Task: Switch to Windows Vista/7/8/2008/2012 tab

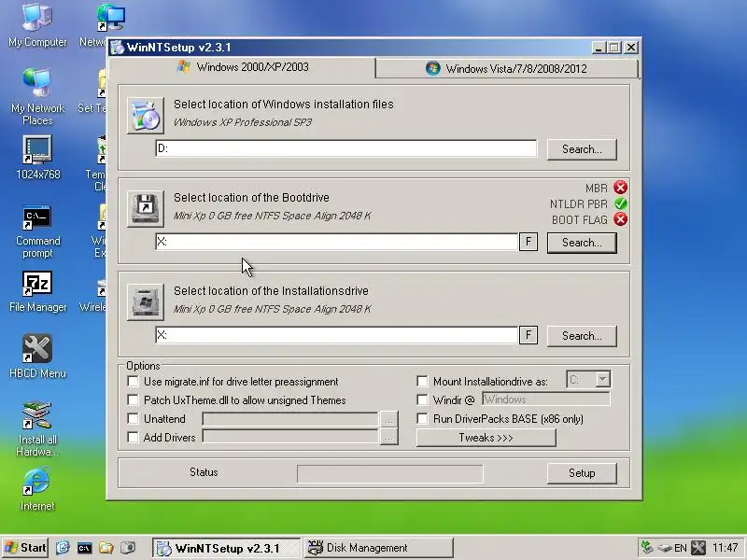Action: 506,68
